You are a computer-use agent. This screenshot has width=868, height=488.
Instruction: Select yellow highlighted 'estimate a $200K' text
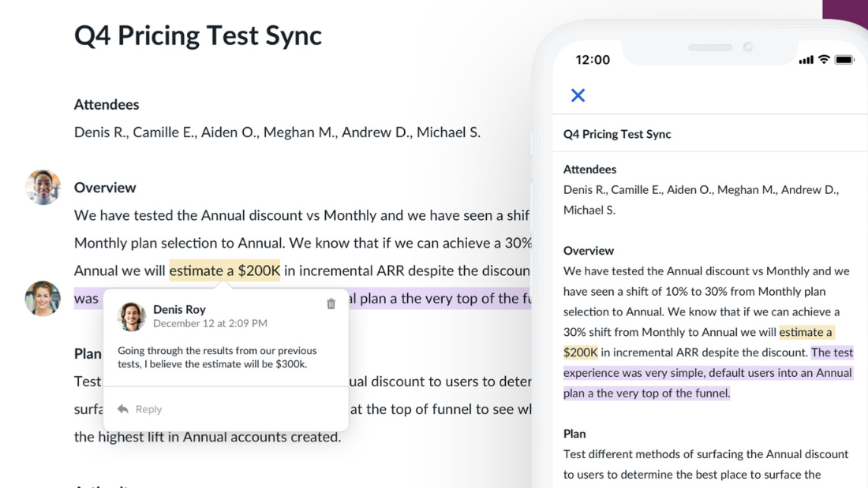(225, 270)
